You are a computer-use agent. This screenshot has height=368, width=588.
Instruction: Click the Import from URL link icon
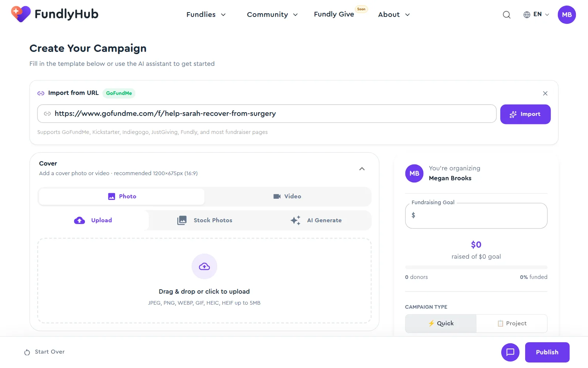click(x=41, y=93)
